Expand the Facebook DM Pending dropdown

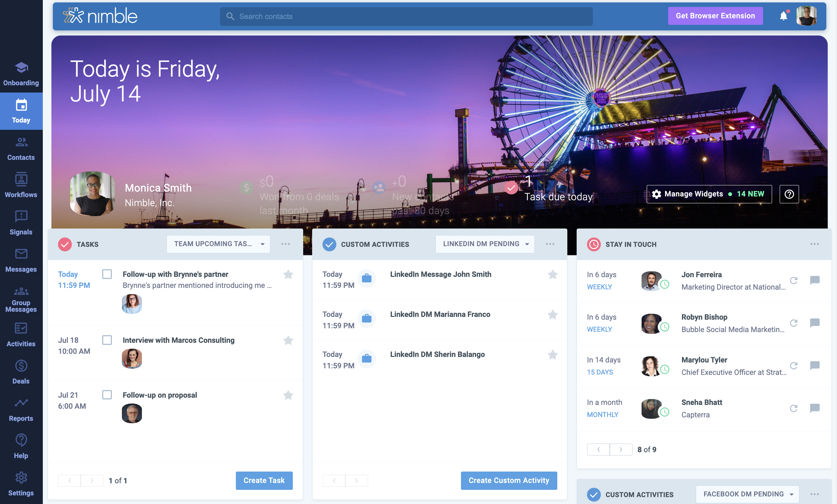click(x=747, y=494)
